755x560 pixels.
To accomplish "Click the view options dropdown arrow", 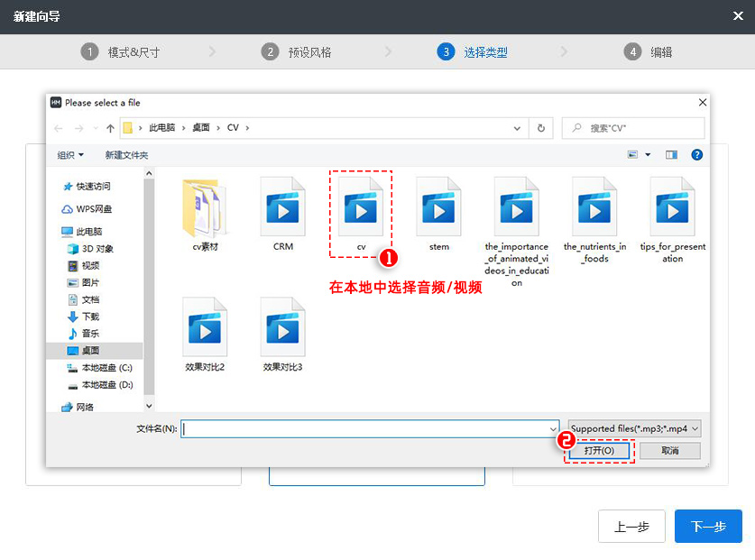I will (649, 154).
